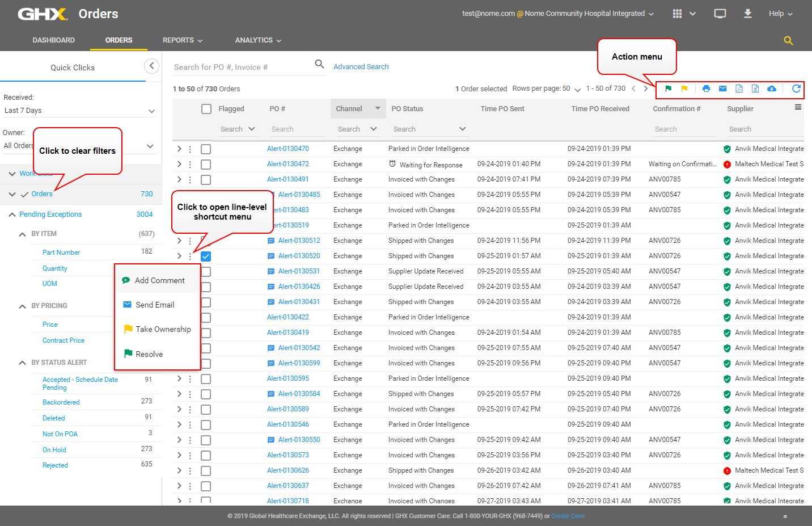The width and height of the screenshot is (812, 526).
Task: Click the Backordered status alert filter
Action: coord(61,402)
